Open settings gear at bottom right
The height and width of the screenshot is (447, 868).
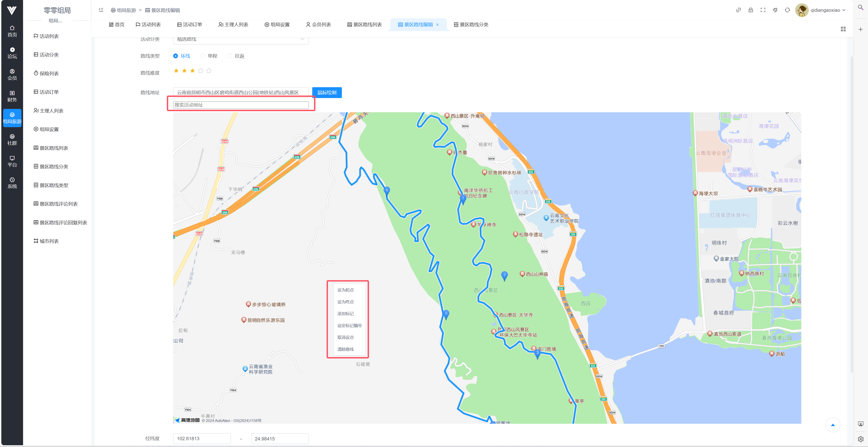point(861,439)
